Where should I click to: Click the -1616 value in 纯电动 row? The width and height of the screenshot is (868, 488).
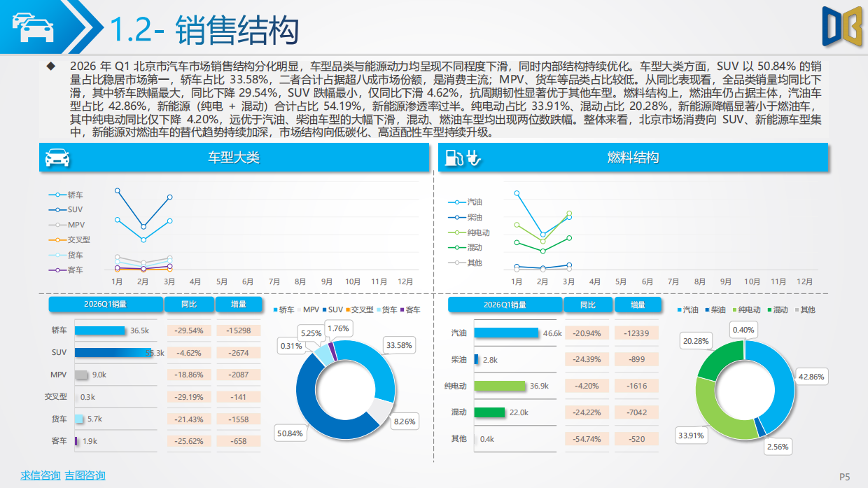coord(637,386)
